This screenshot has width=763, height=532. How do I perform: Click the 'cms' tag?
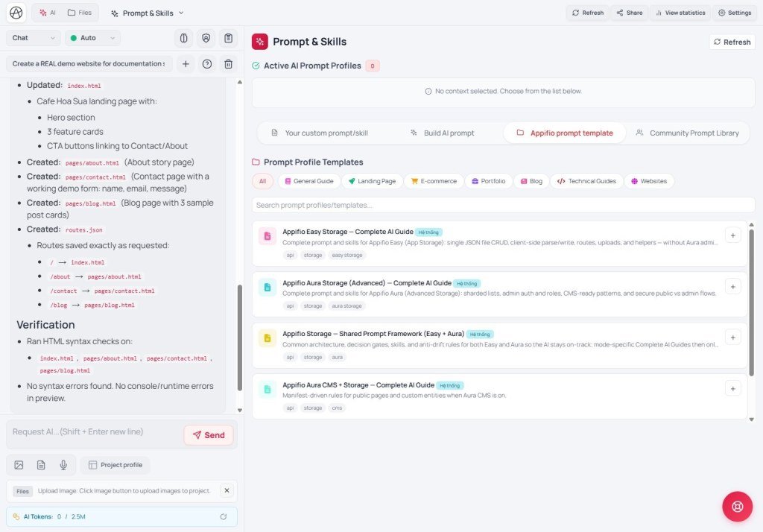pyautogui.click(x=337, y=408)
